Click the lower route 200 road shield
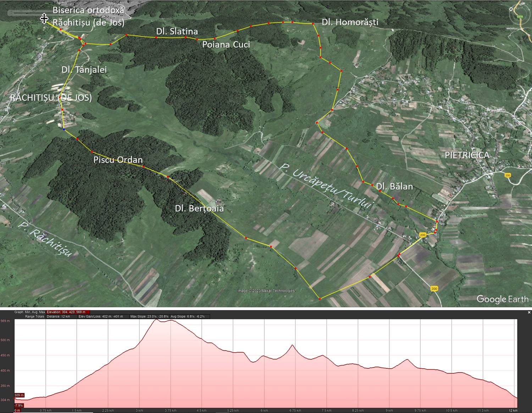This screenshot has height=413, width=532. (434, 289)
